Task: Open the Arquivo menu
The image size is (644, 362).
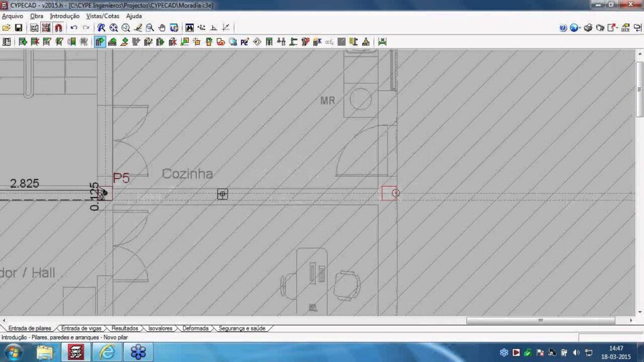Action: (x=13, y=16)
